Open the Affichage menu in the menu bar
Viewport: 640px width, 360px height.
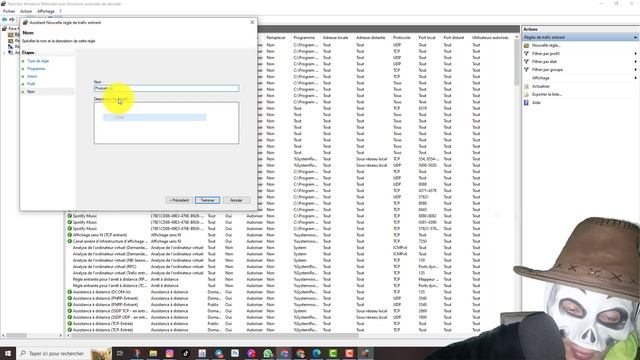pos(46,11)
